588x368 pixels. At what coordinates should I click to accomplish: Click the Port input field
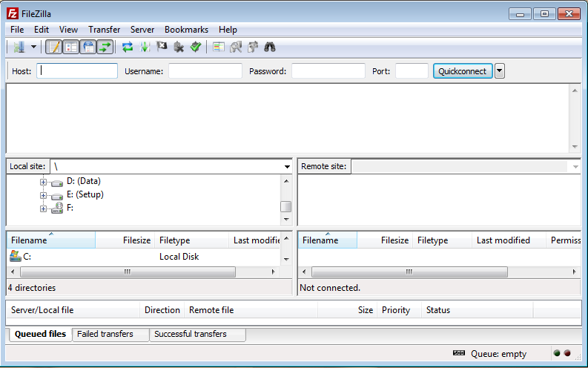pos(412,71)
